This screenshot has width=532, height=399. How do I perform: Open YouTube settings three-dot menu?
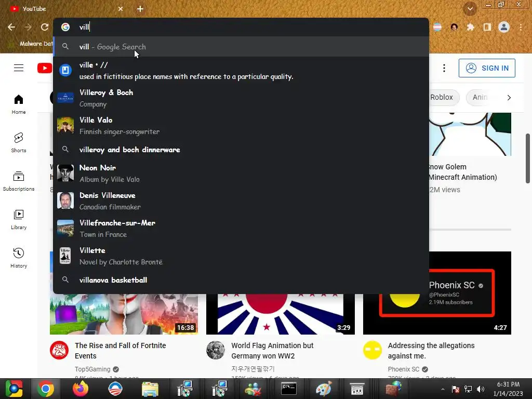[x=444, y=68]
